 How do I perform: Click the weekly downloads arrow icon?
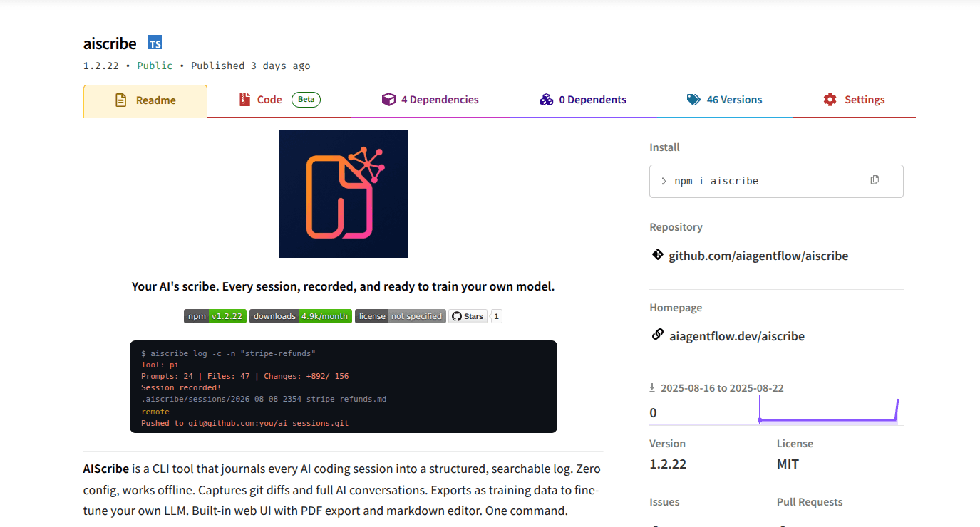pos(652,387)
